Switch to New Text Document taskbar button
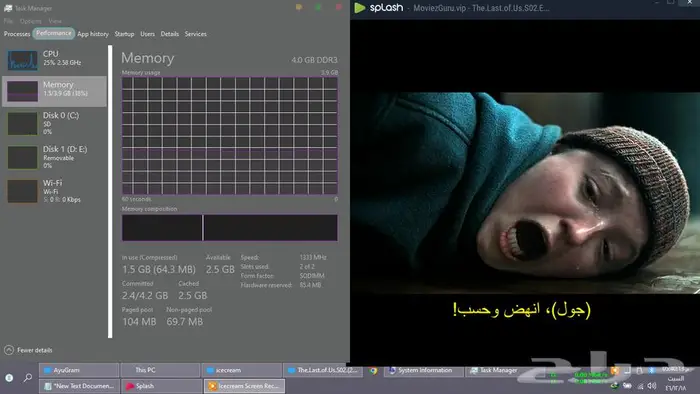The image size is (700, 394). coord(79,386)
